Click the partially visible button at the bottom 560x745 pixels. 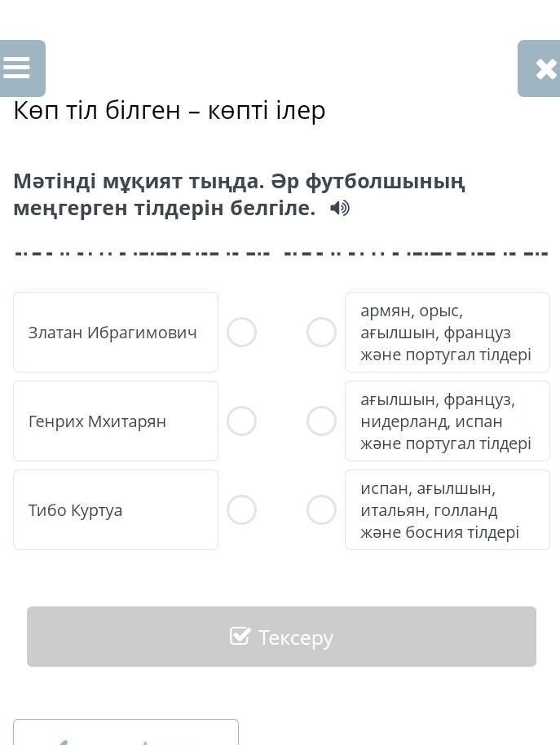pos(126,734)
